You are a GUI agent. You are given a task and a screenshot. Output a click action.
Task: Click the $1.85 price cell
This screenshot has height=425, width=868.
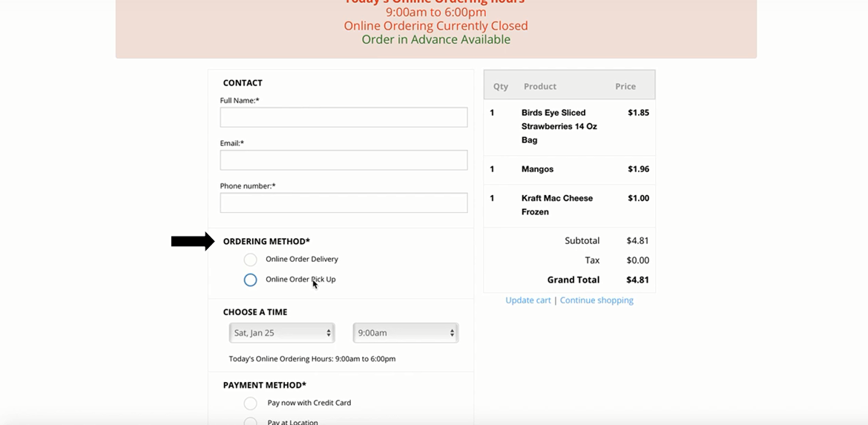point(638,112)
